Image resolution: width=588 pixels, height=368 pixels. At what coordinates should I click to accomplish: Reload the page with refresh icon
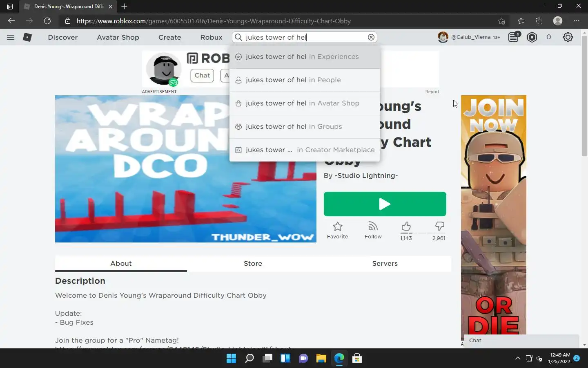click(x=47, y=21)
